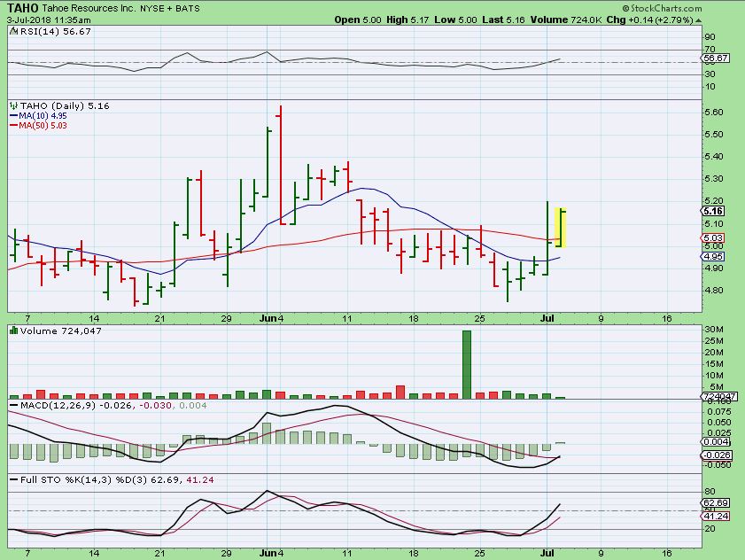Click the 21 date label under the price chart
Image resolution: width=745 pixels, height=560 pixels.
coord(160,318)
